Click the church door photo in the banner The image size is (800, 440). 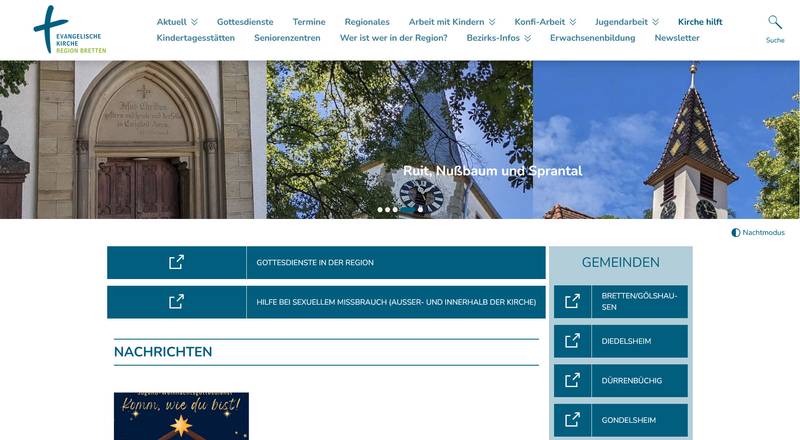click(133, 139)
